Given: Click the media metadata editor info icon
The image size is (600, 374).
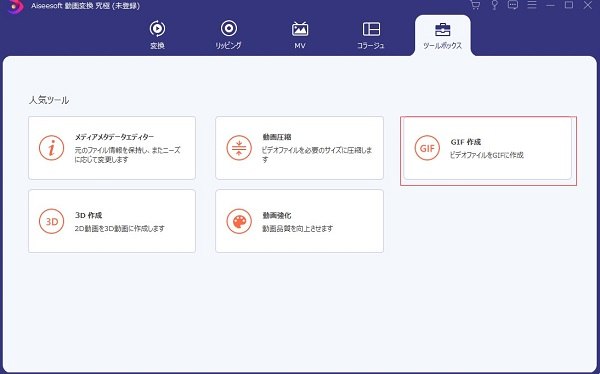Looking at the screenshot, I should [52, 148].
